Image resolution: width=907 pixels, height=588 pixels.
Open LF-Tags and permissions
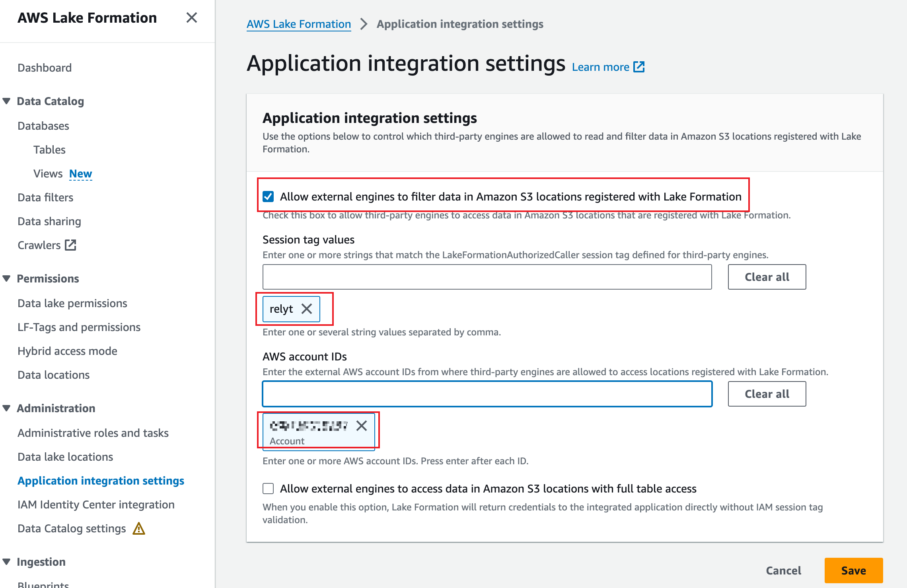[x=79, y=327]
